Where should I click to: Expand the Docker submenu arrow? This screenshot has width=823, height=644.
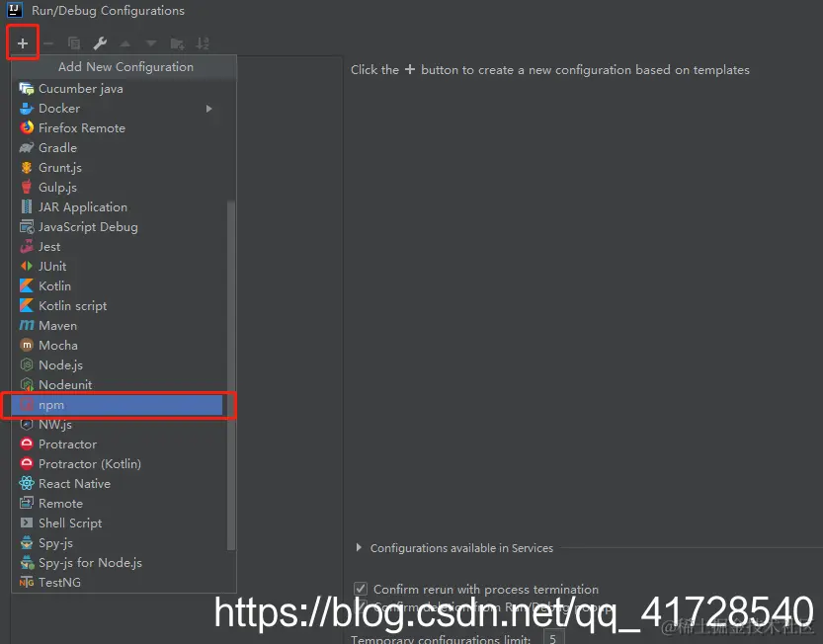pyautogui.click(x=208, y=108)
